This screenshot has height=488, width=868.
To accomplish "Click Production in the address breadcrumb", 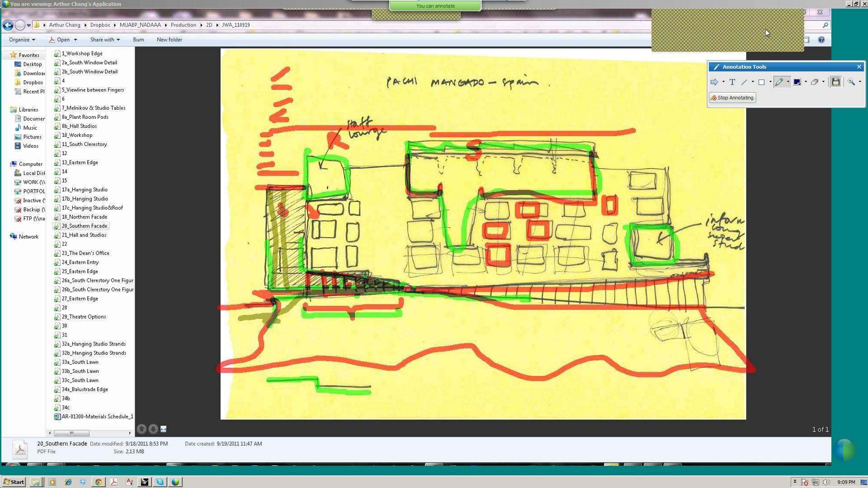I will [183, 25].
